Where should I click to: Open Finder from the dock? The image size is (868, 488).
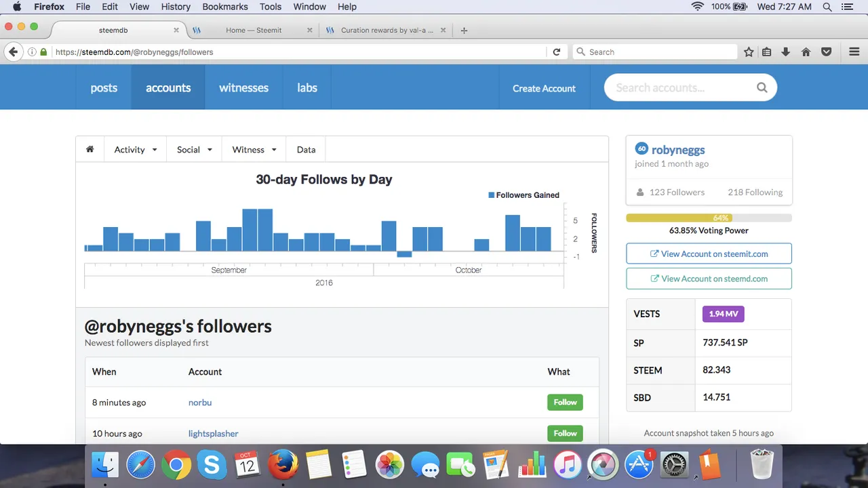point(105,465)
